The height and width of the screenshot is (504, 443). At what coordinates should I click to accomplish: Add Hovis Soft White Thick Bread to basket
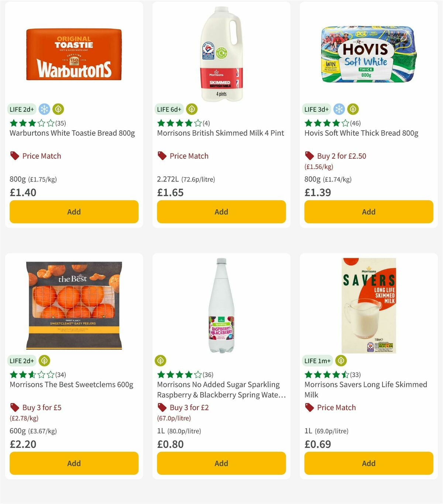click(x=368, y=212)
